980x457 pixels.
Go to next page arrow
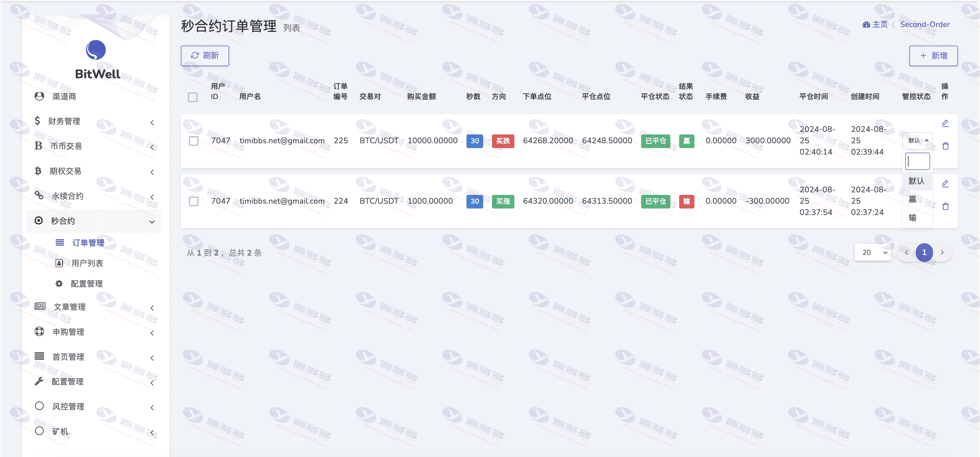point(942,252)
